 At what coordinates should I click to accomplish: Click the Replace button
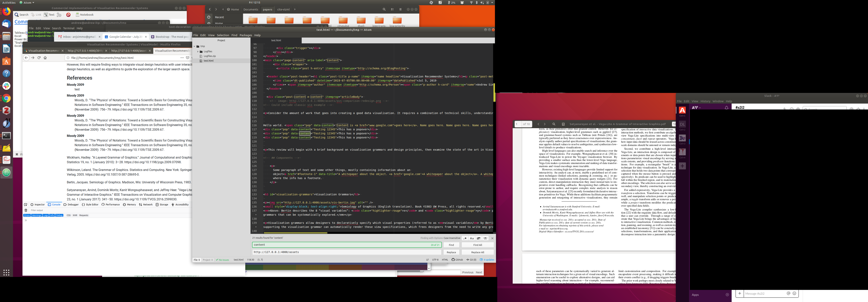(451, 252)
